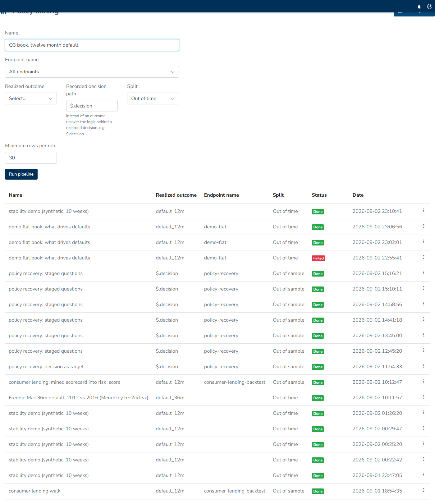Open the Split dropdown set to Out of time
The image size is (435, 504).
point(153,99)
